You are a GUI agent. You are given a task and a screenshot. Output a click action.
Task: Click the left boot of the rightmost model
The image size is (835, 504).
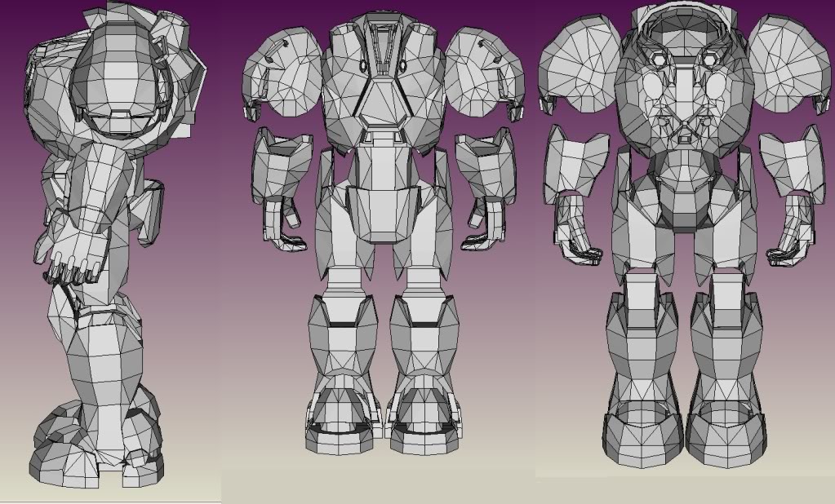coord(642,432)
